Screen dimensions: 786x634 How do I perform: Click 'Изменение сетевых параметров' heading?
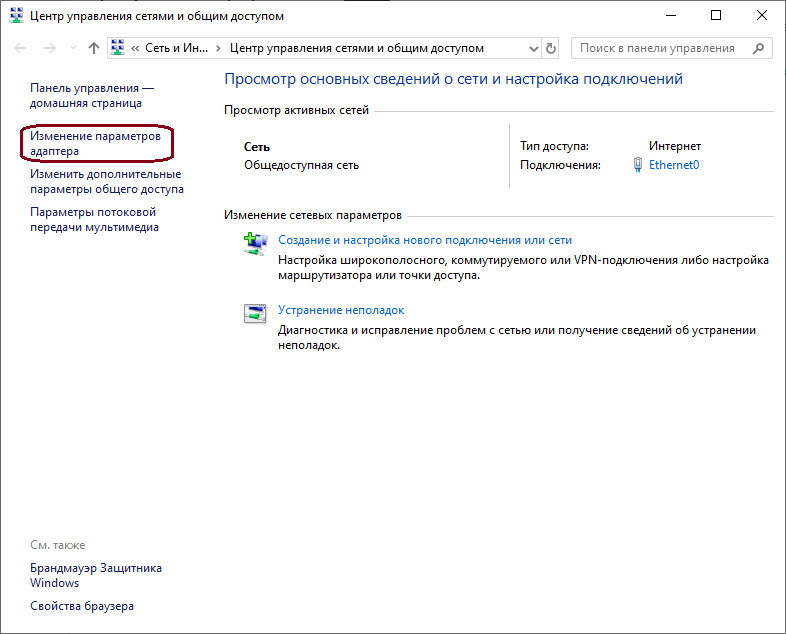coord(313,215)
